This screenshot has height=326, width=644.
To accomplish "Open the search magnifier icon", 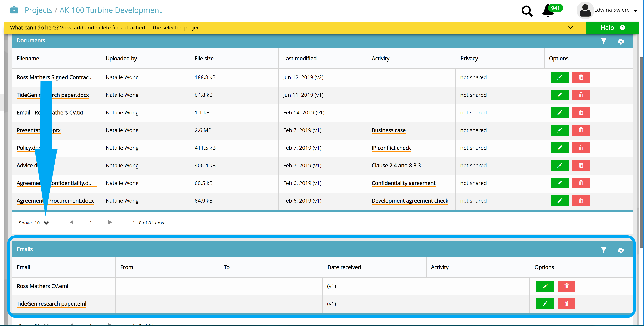I will click(527, 11).
